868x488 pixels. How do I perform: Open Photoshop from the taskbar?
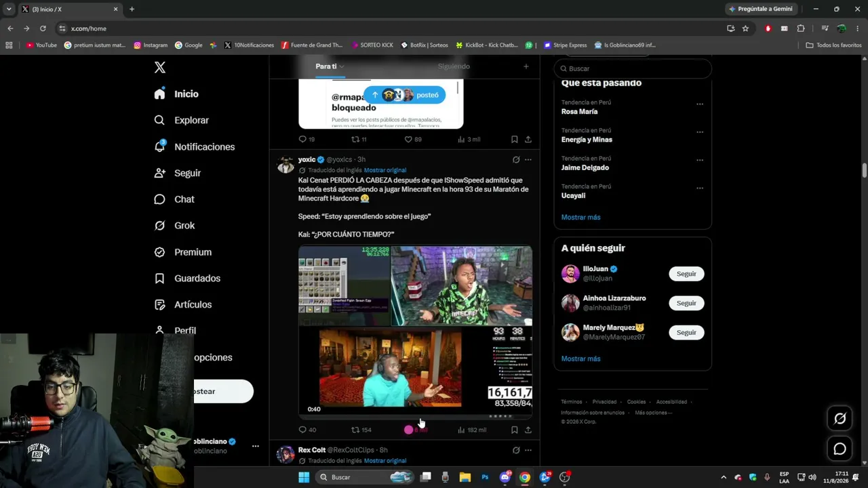pos(485,477)
